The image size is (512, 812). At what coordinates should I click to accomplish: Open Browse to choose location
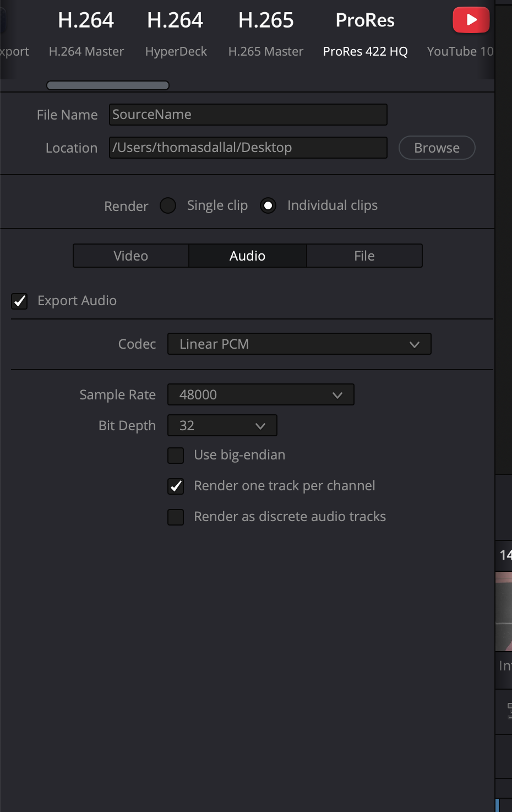tap(437, 148)
